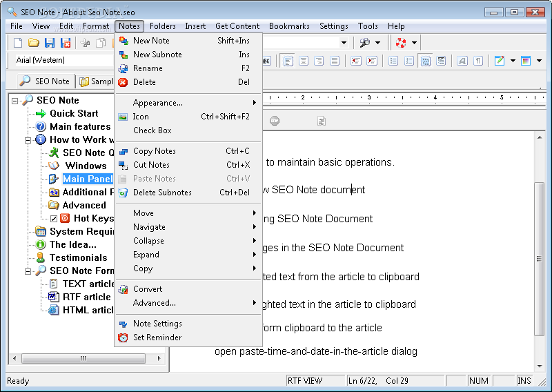Screen dimensions: 552x392
Task: Open the Move submenu
Action: [189, 213]
